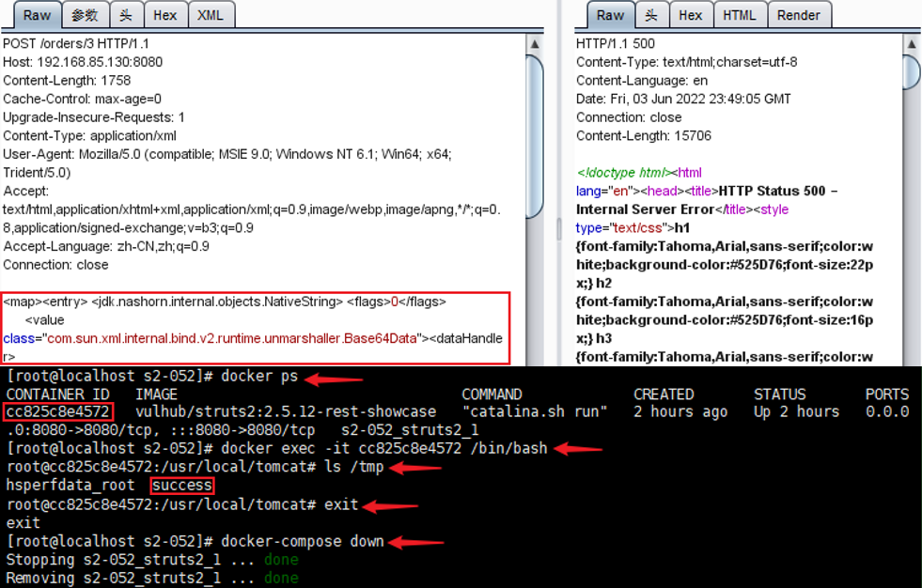The image size is (922, 588).
Task: Click the request pane scrollbar thumb
Action: (535, 136)
